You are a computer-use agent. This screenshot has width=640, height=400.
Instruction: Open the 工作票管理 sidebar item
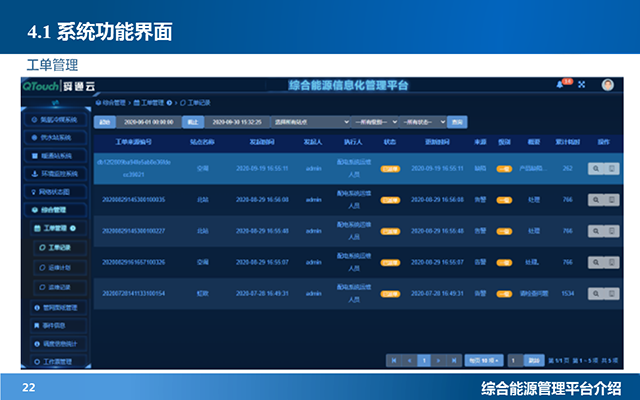click(x=59, y=362)
